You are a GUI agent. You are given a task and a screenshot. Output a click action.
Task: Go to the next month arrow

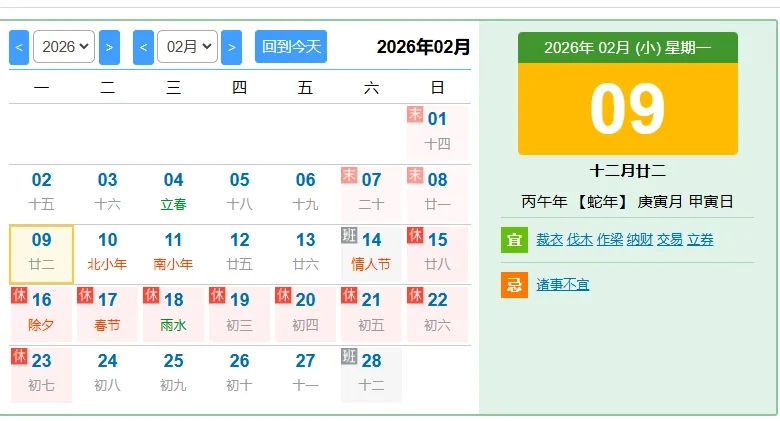[231, 47]
